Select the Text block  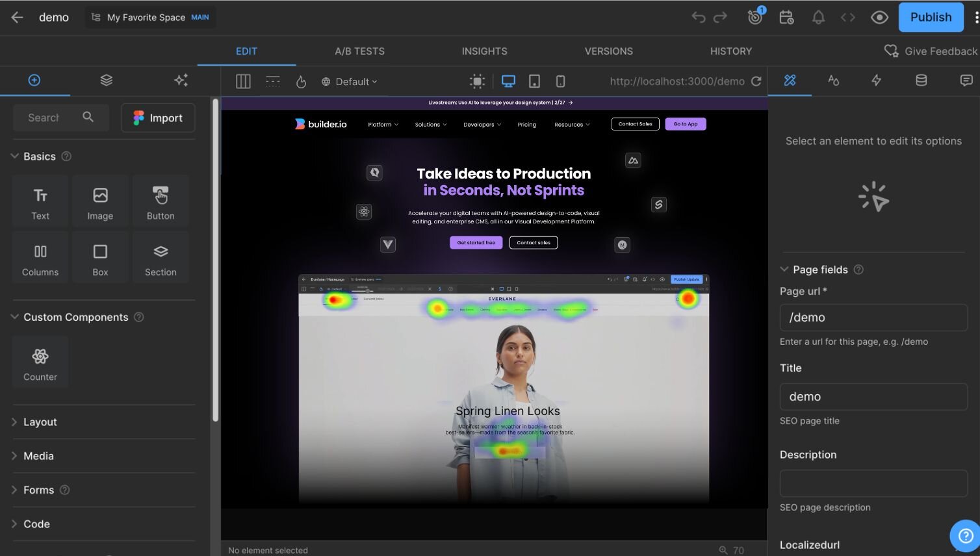(x=40, y=203)
